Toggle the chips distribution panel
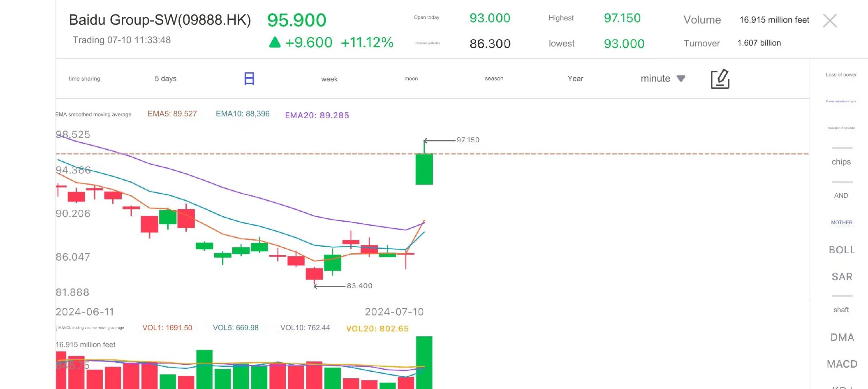The height and width of the screenshot is (389, 868). tap(841, 162)
